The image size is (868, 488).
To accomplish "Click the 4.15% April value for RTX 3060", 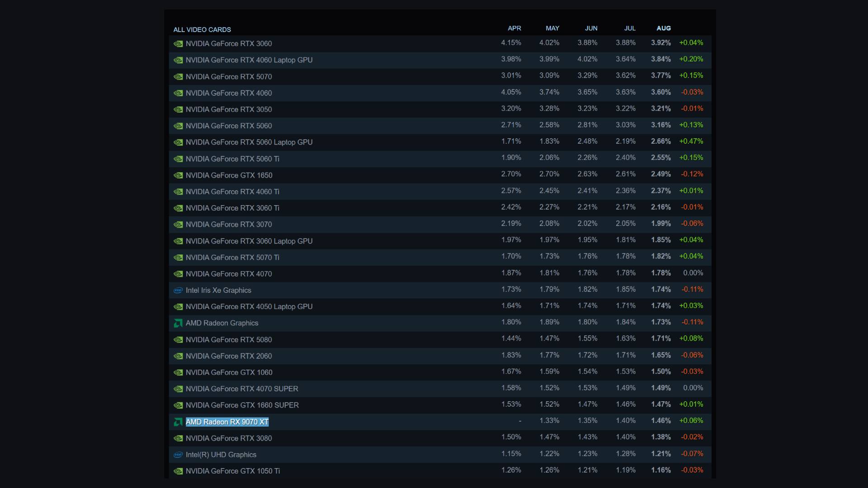I will 511,43.
